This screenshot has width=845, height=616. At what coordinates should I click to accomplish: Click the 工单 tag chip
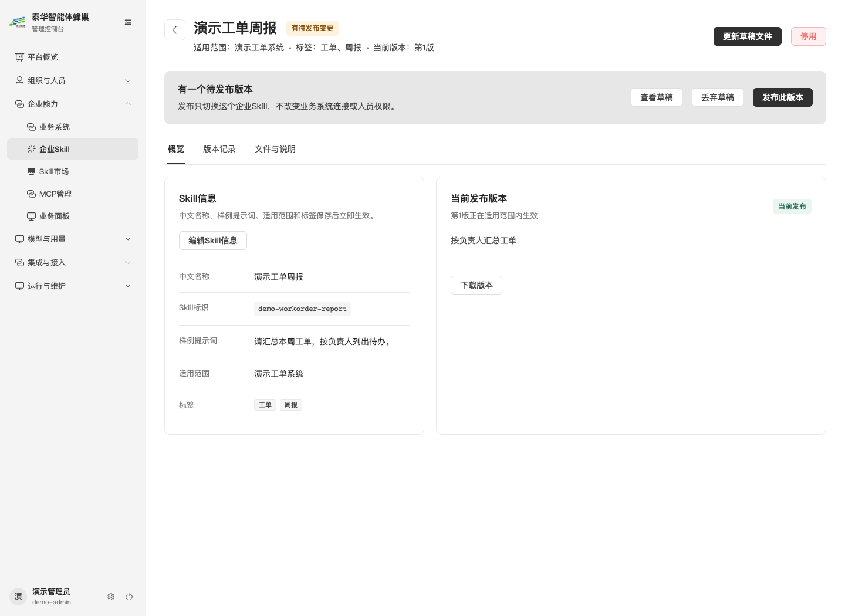[x=265, y=405]
